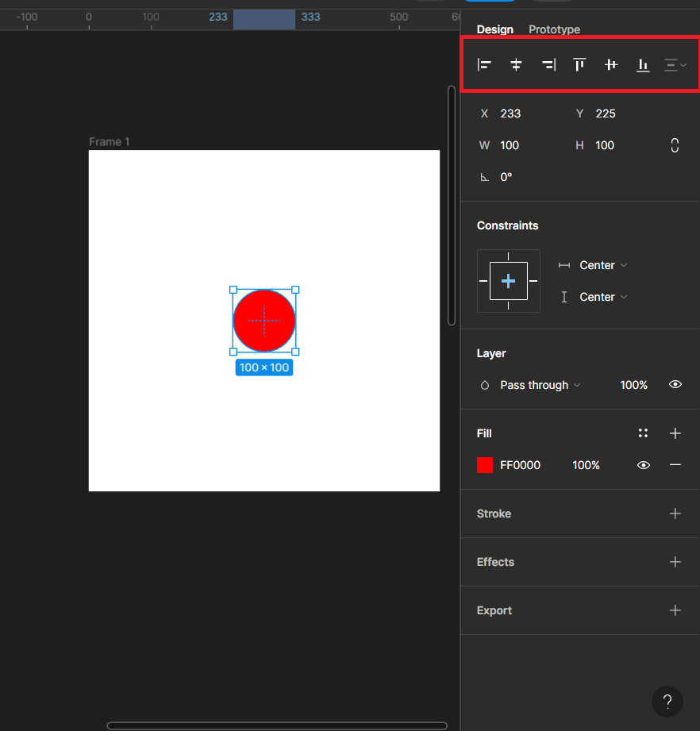Click the Export section header
The height and width of the screenshot is (731, 700).
click(494, 610)
